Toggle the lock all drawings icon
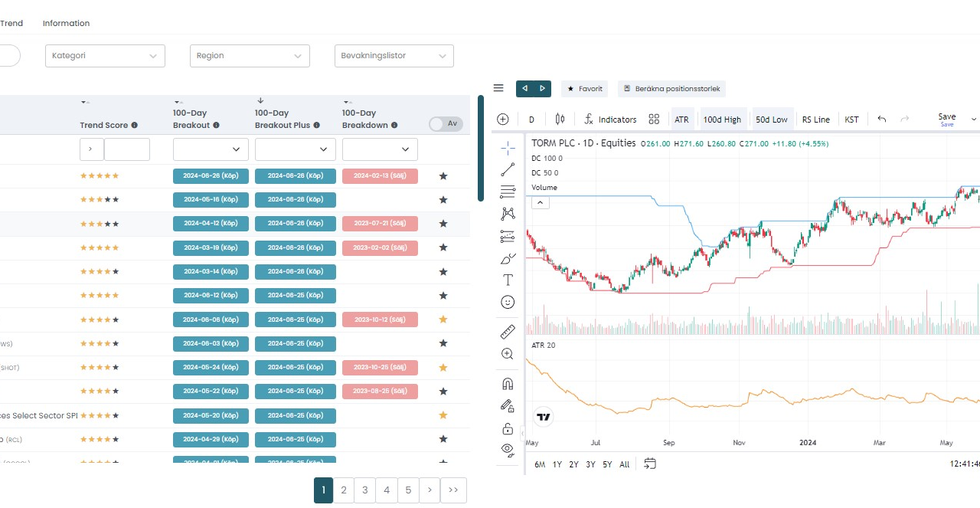The width and height of the screenshot is (980, 508). tap(508, 428)
